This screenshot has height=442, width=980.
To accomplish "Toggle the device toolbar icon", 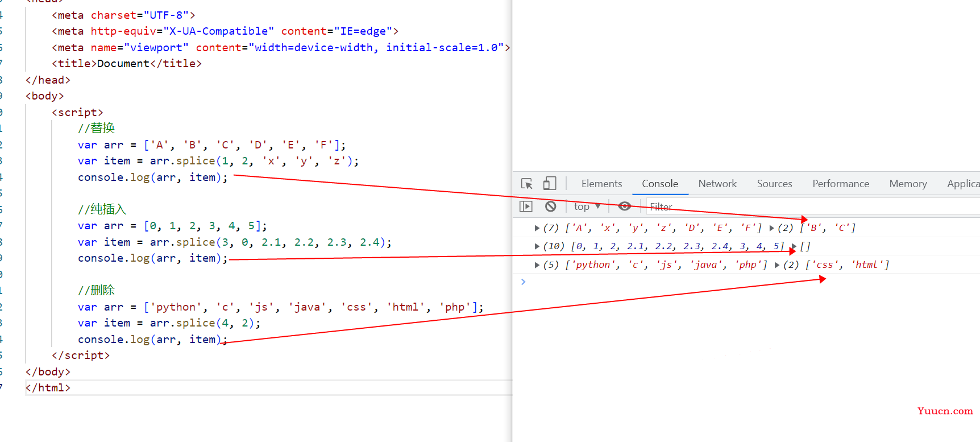I will pos(549,183).
